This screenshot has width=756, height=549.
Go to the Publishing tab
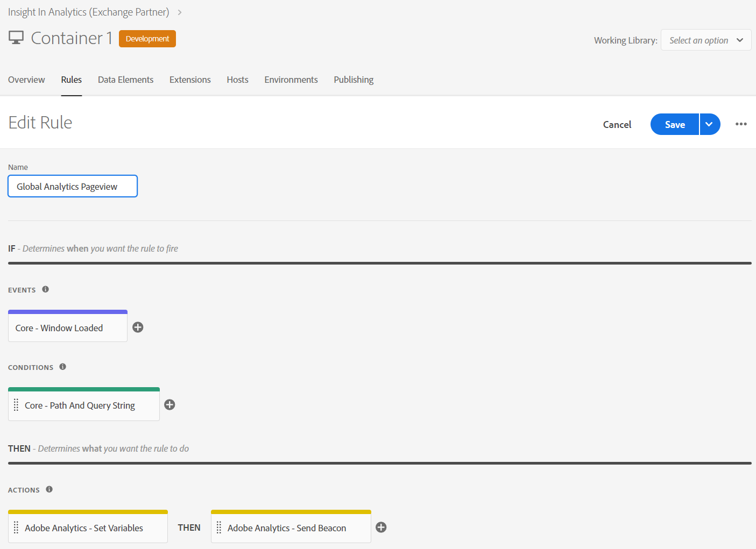354,80
